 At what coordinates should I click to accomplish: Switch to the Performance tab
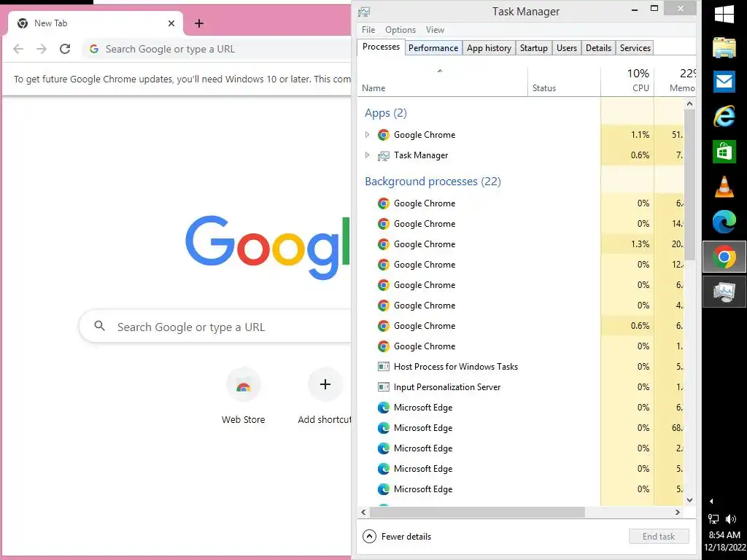point(433,48)
